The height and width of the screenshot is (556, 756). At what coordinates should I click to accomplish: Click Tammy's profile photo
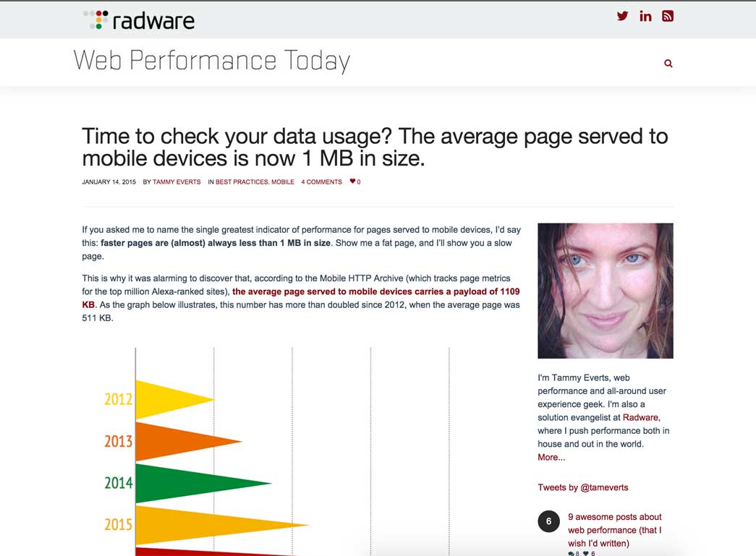pos(605,290)
